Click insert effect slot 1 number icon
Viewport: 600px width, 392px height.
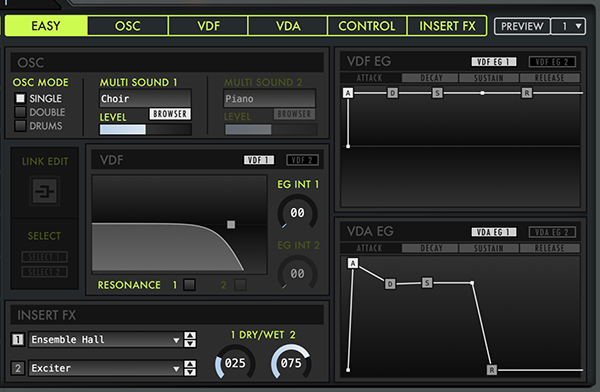(18, 339)
